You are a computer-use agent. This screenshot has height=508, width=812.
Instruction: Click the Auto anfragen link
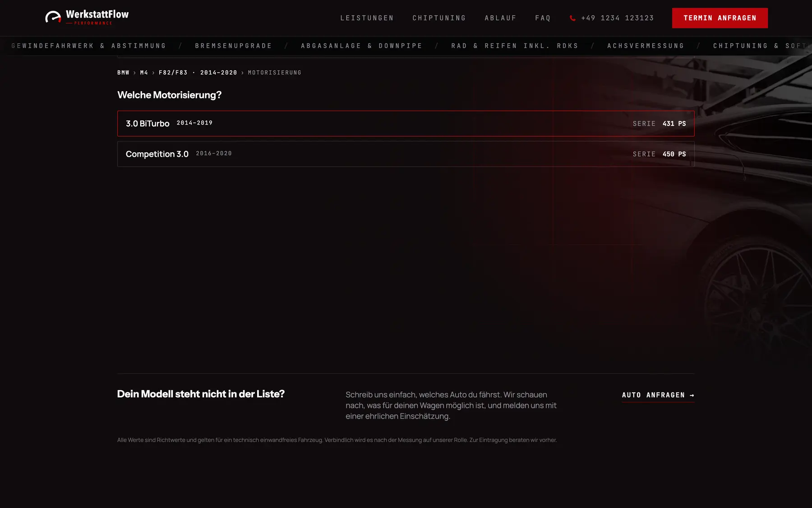(658, 395)
